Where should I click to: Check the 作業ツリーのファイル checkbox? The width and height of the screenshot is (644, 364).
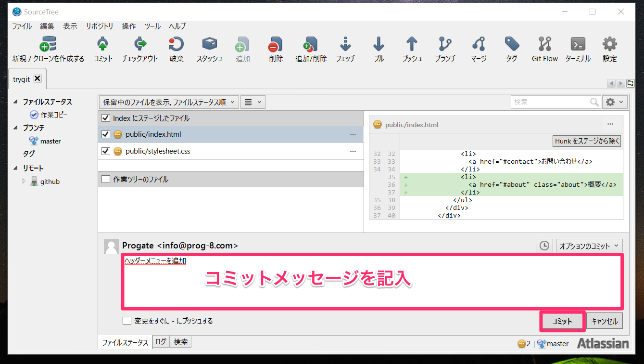[105, 179]
